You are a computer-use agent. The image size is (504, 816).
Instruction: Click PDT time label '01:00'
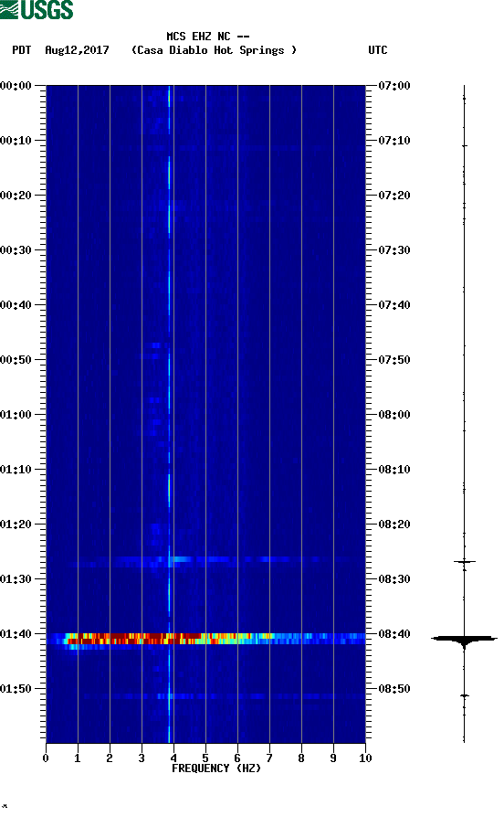coord(16,415)
